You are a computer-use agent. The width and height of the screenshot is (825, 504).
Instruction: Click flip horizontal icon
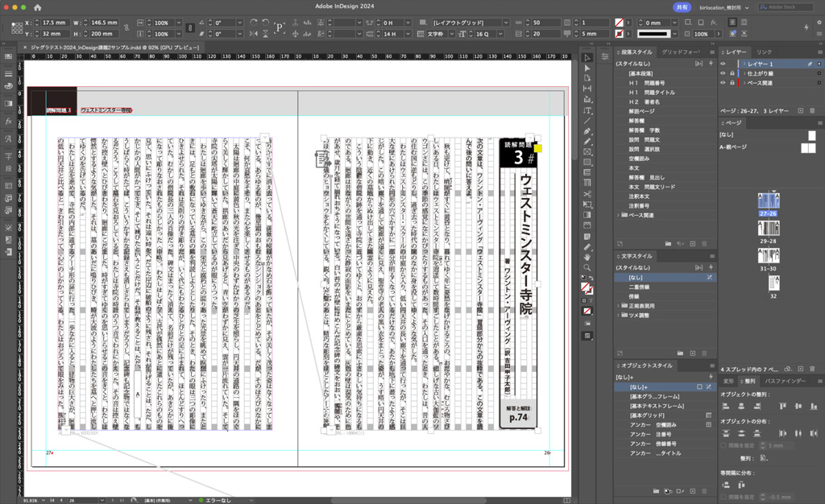click(254, 34)
